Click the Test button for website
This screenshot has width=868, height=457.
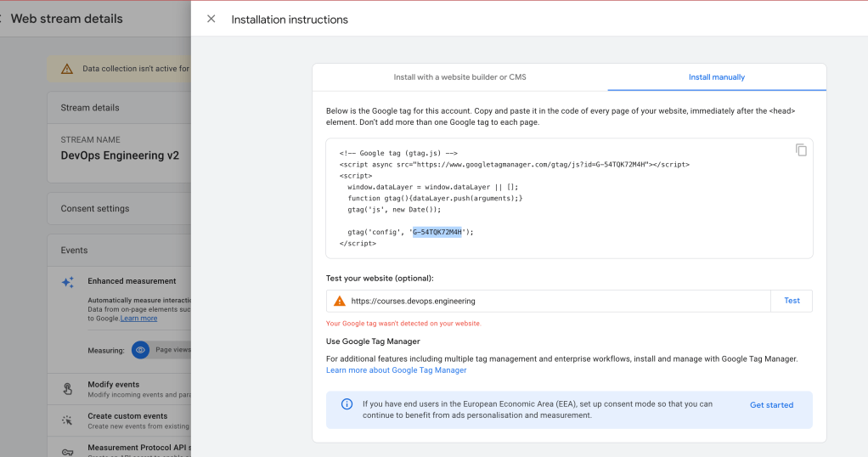click(792, 301)
